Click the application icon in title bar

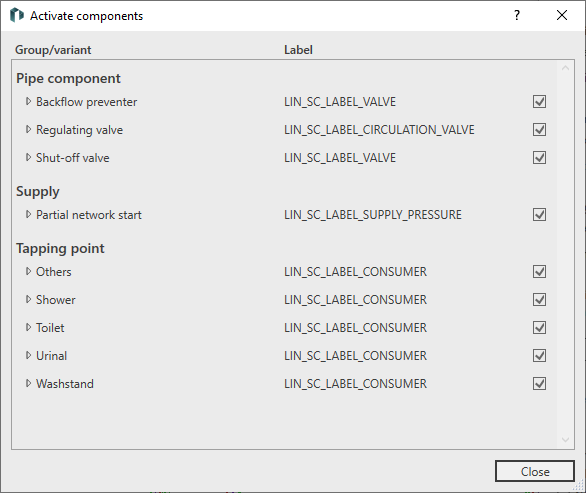[x=16, y=15]
